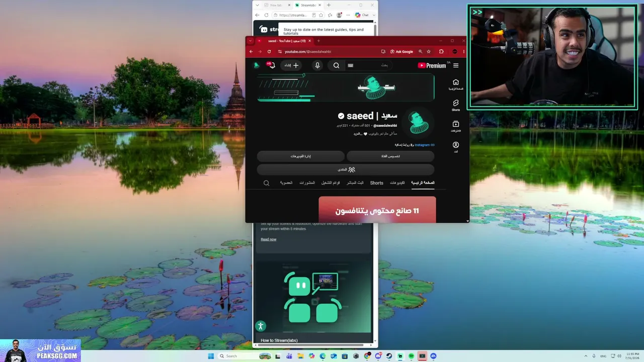Screen dimensions: 644x362
Task: Search within the channel using magnifier icon
Action: [267, 183]
